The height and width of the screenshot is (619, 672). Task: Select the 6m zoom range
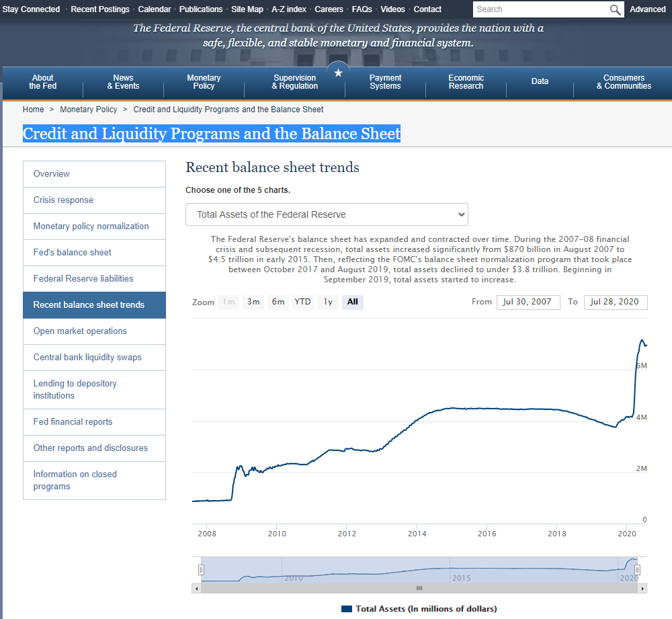(278, 302)
